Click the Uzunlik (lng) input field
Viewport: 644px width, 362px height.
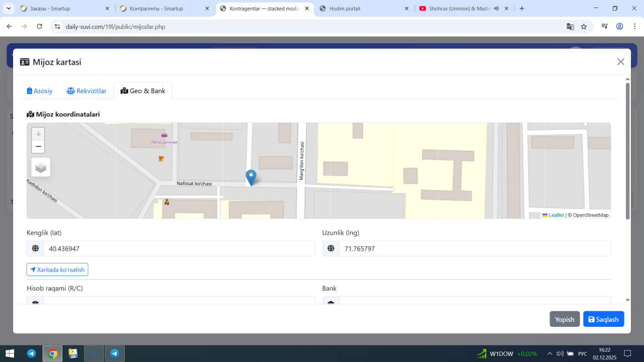point(474,249)
